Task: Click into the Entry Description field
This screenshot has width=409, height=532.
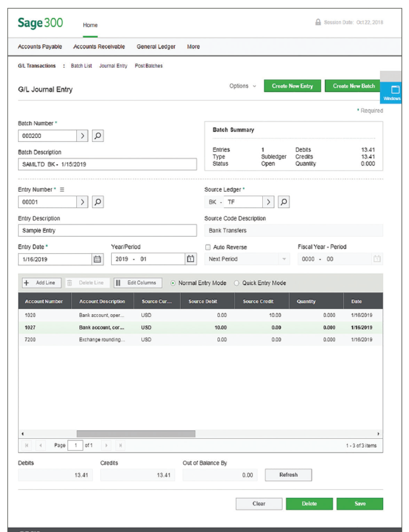Action: click(x=107, y=231)
